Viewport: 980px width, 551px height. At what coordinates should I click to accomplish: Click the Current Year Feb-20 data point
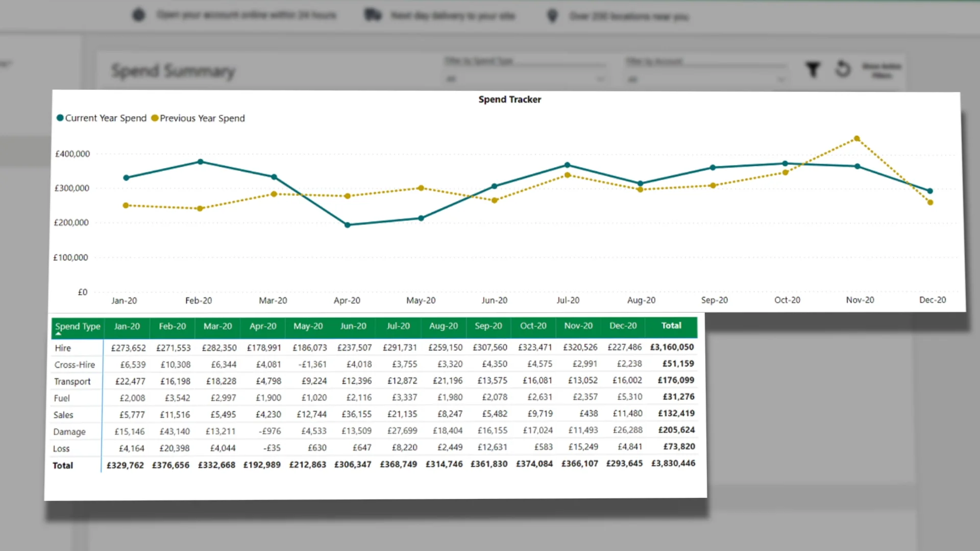click(x=201, y=162)
